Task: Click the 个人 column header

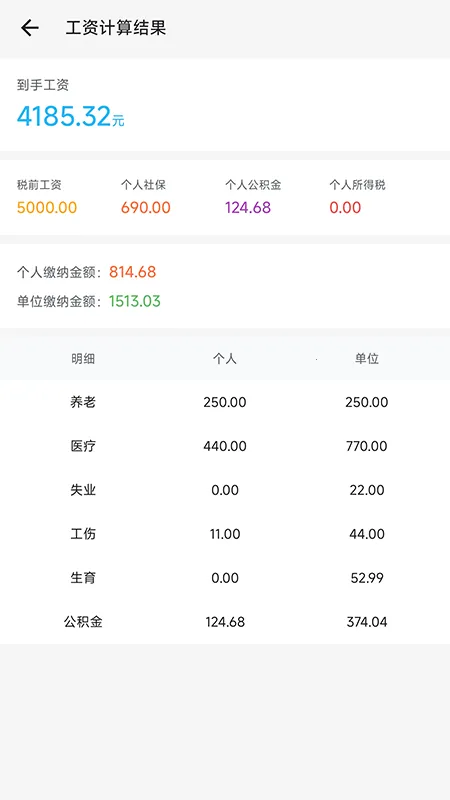Action: (x=225, y=359)
